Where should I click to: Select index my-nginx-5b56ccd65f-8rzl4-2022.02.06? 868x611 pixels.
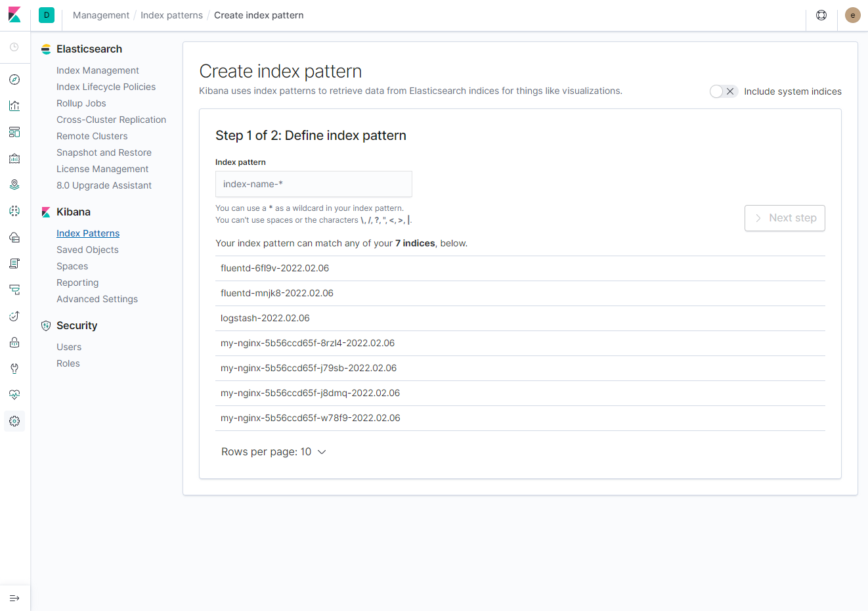click(520, 343)
